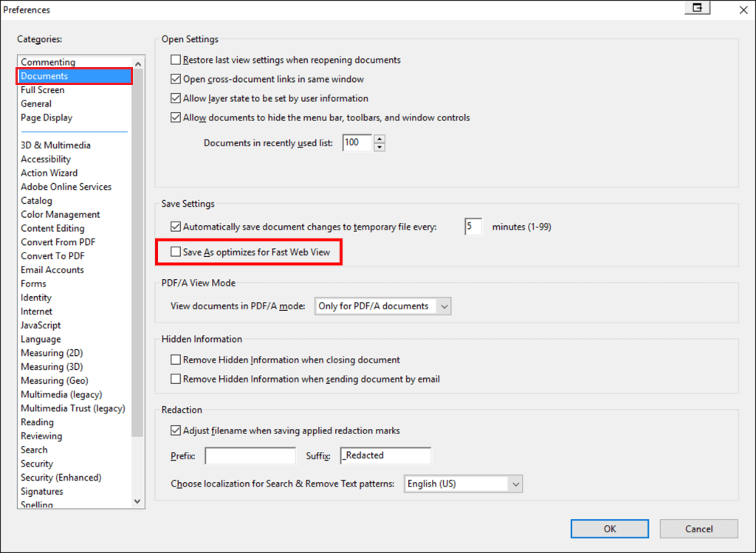Uncheck Allow layer state to be set by user information
This screenshot has width=756, height=553.
click(x=176, y=97)
